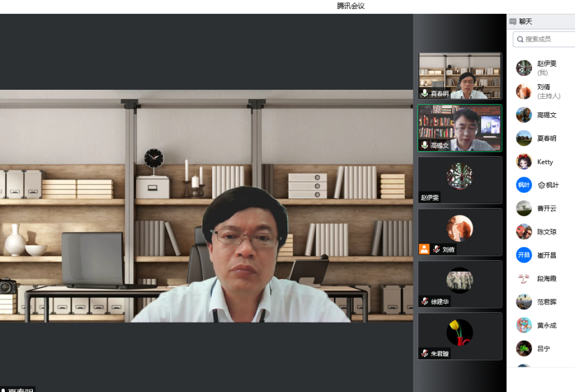
Task: Click microphone icon on 高锡文 video tile
Action: pyautogui.click(x=424, y=145)
